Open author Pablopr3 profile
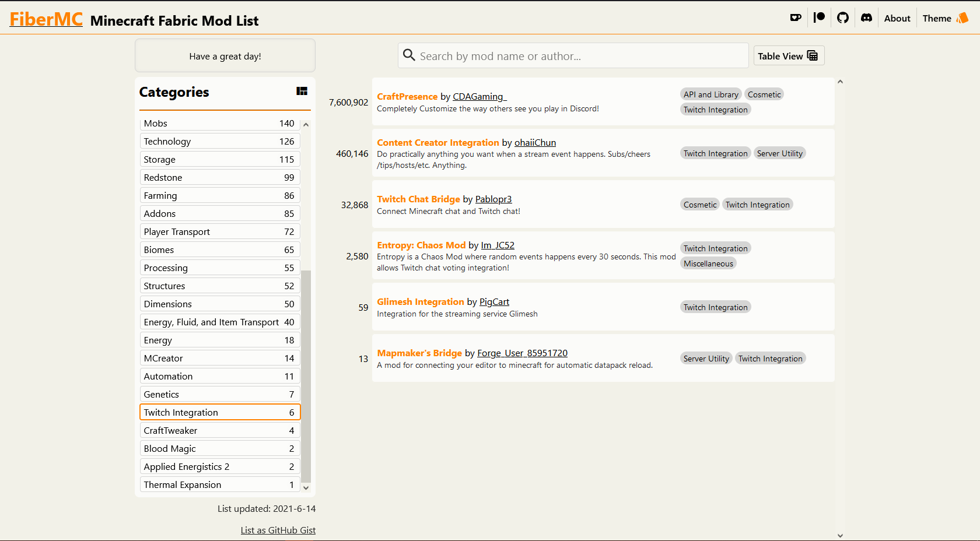Screen dimensions: 980x541 click(494, 199)
